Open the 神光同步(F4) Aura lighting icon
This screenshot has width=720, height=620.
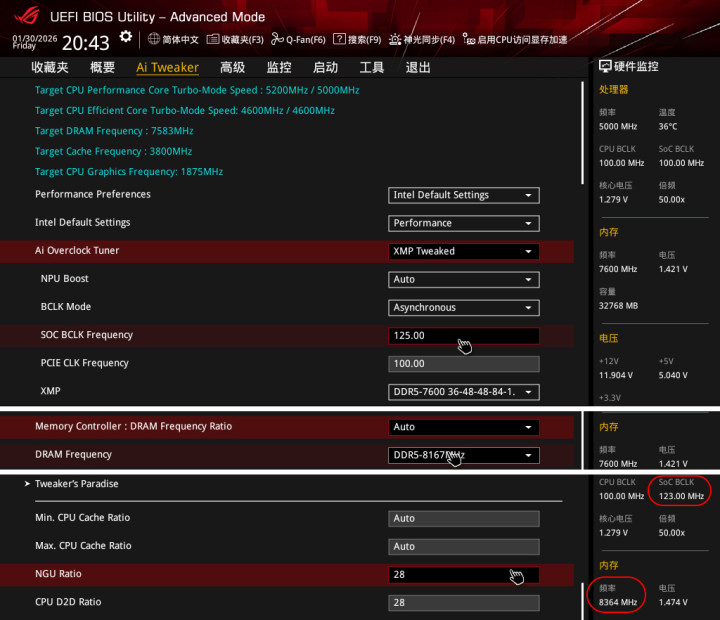[x=395, y=39]
